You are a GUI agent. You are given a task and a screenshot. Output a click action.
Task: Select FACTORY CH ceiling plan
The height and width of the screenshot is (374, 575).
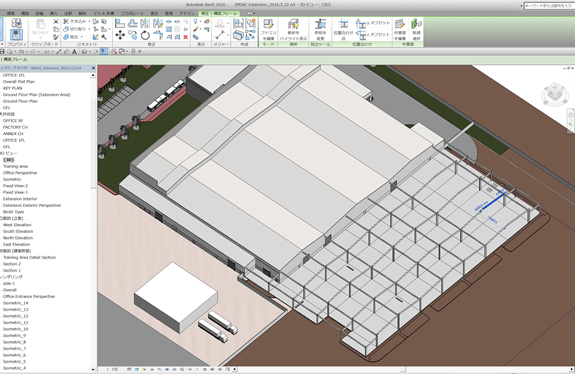pyautogui.click(x=15, y=127)
